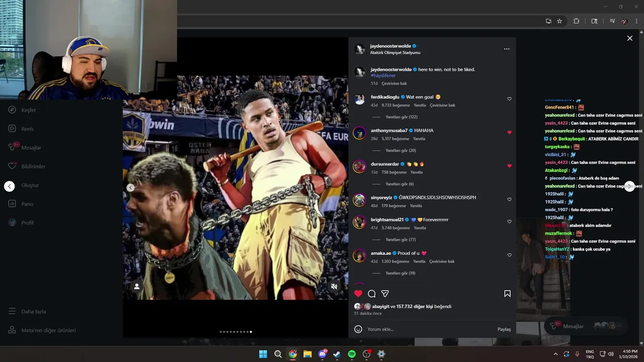Open Discord from the taskbar

(323, 354)
